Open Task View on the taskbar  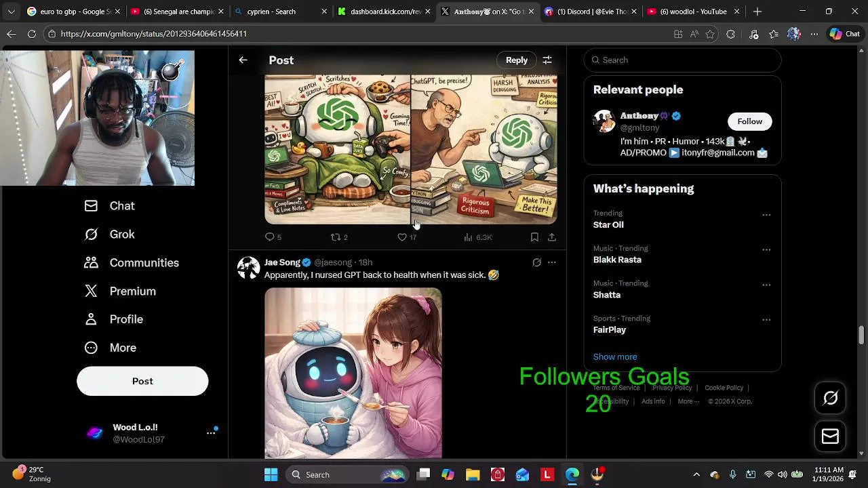pos(423,474)
